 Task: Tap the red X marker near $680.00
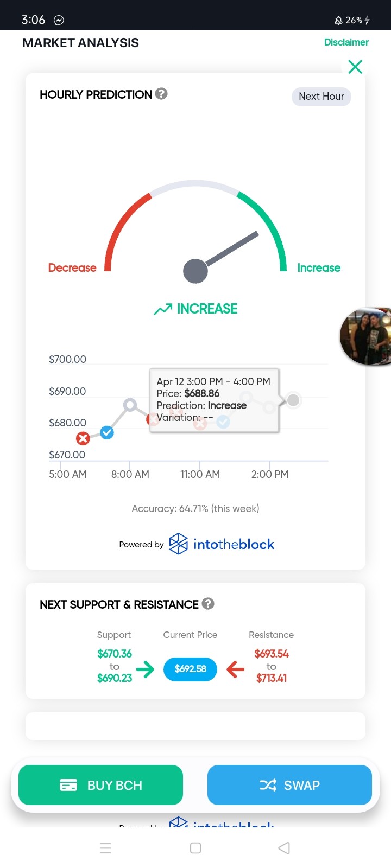click(83, 438)
